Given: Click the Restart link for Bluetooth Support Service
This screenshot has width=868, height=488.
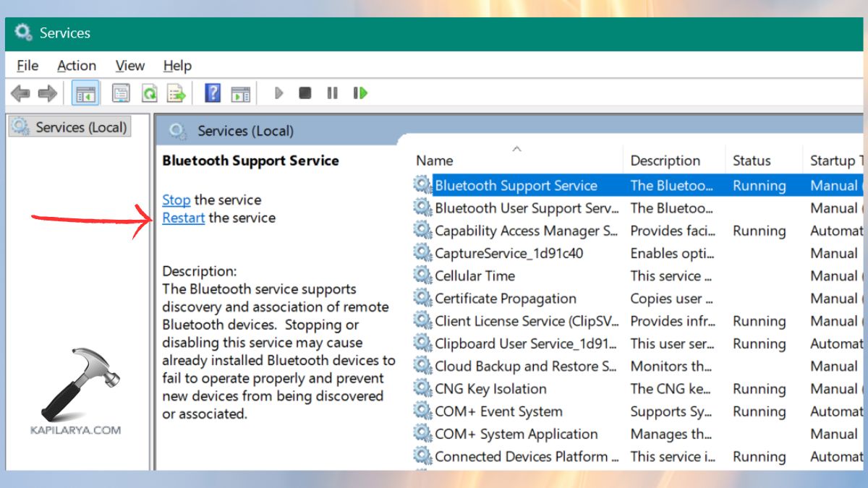Looking at the screenshot, I should click(182, 218).
